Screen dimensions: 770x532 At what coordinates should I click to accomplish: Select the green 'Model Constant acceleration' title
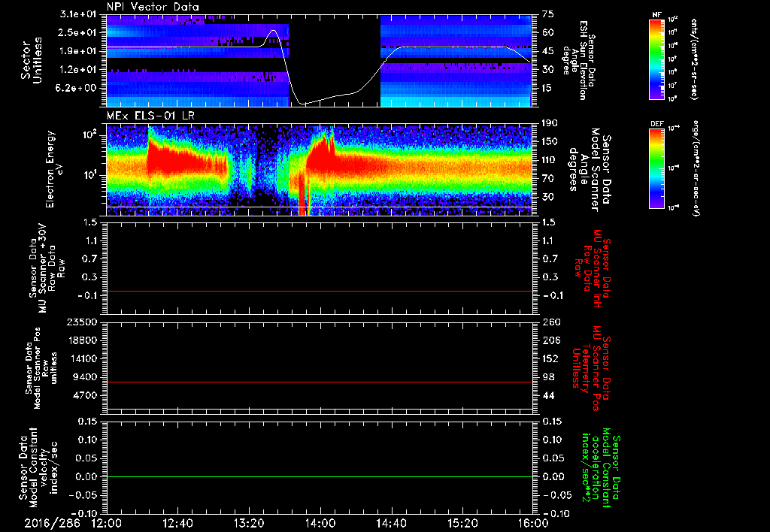[x=601, y=468]
